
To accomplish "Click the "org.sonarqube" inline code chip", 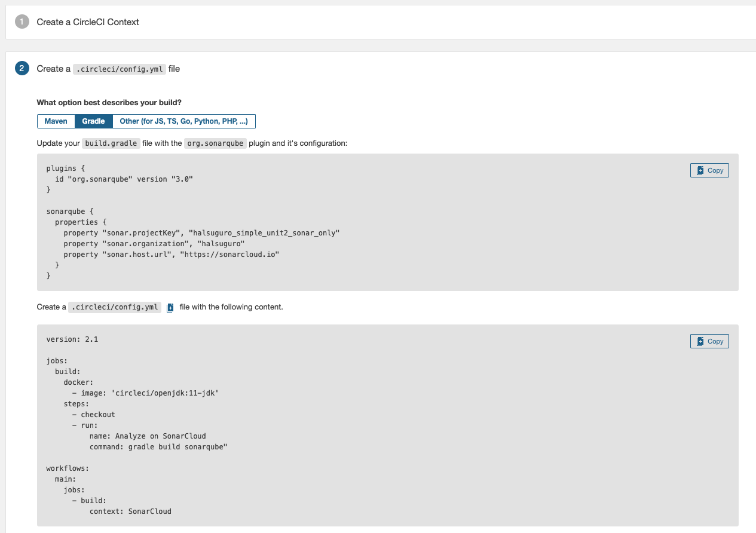I will (215, 143).
